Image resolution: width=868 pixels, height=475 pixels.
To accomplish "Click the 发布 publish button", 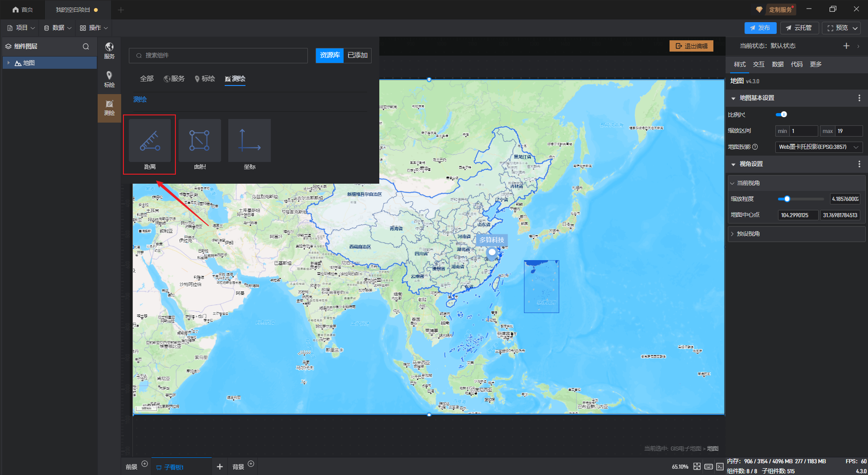I will (x=760, y=28).
